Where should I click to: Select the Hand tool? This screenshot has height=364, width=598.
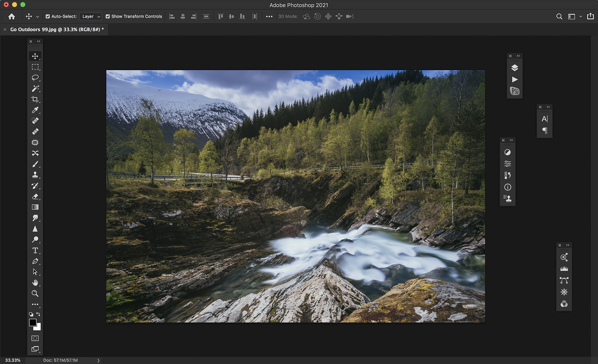(x=35, y=283)
